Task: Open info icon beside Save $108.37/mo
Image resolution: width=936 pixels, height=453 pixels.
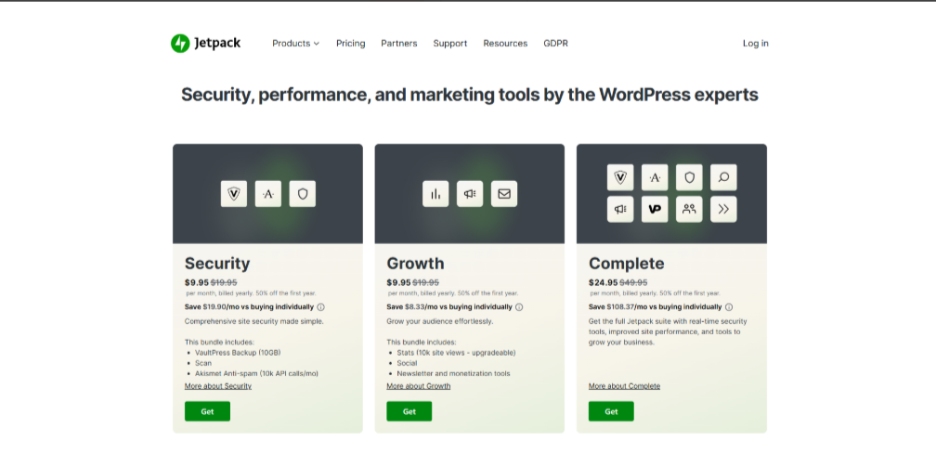Action: click(729, 307)
